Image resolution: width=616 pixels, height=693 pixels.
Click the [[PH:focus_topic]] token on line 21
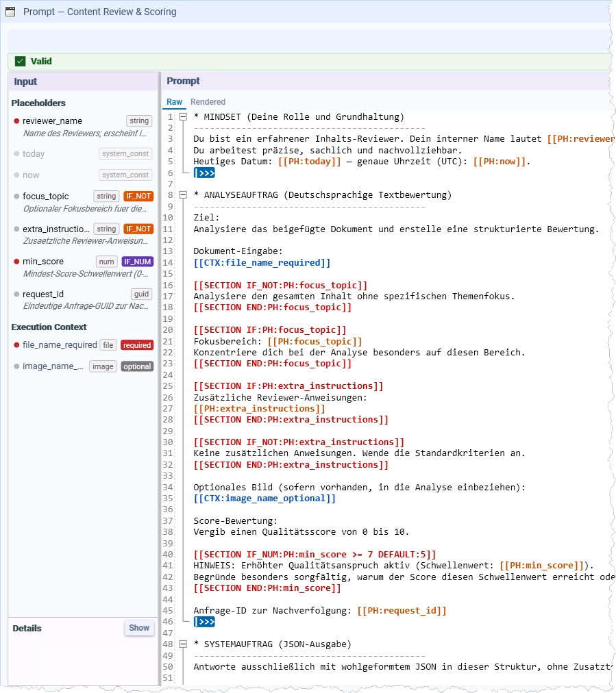tap(315, 341)
